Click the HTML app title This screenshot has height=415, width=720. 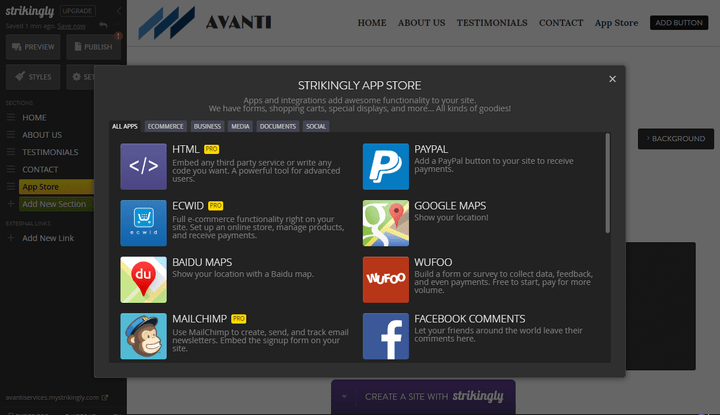pos(186,149)
